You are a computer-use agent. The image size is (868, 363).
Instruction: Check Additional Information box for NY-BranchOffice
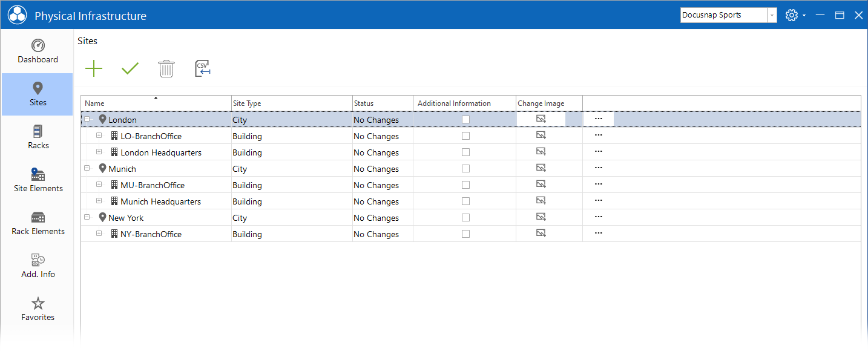pos(465,234)
